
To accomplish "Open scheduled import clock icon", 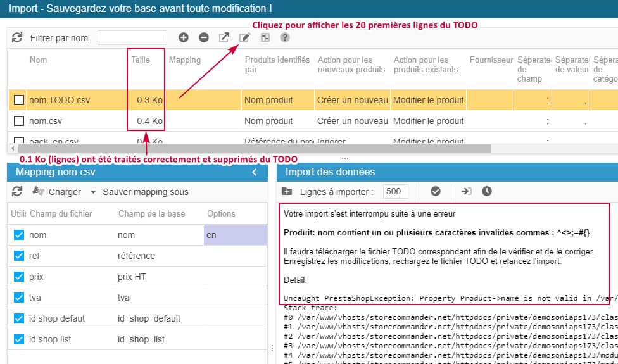I will click(x=486, y=191).
